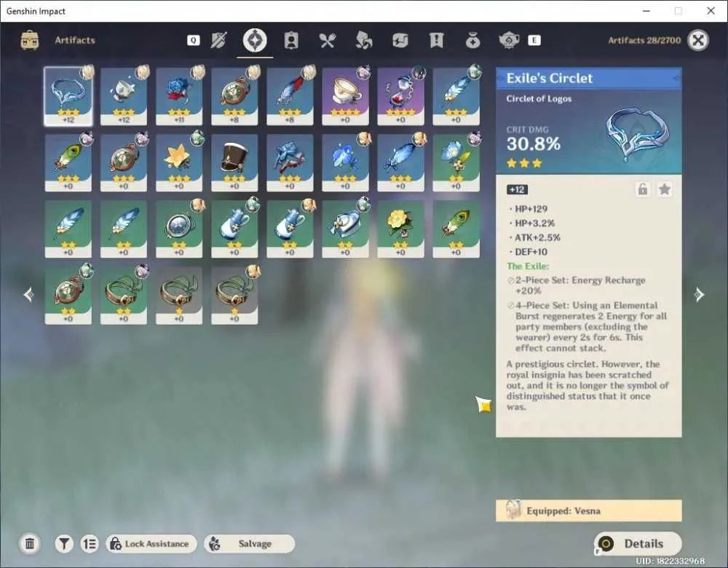Select the +11 blue flower artifact
Screen dimensions: 728x568
(179, 96)
